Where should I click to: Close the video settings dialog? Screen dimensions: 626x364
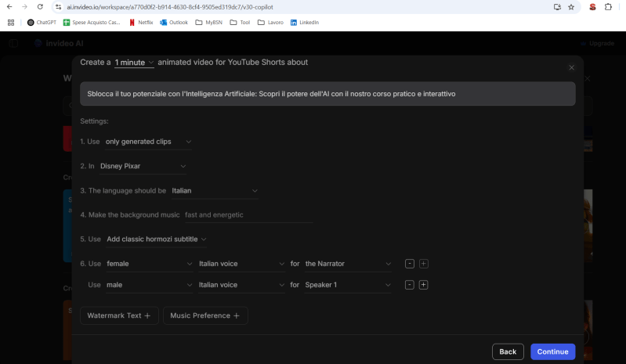click(571, 68)
